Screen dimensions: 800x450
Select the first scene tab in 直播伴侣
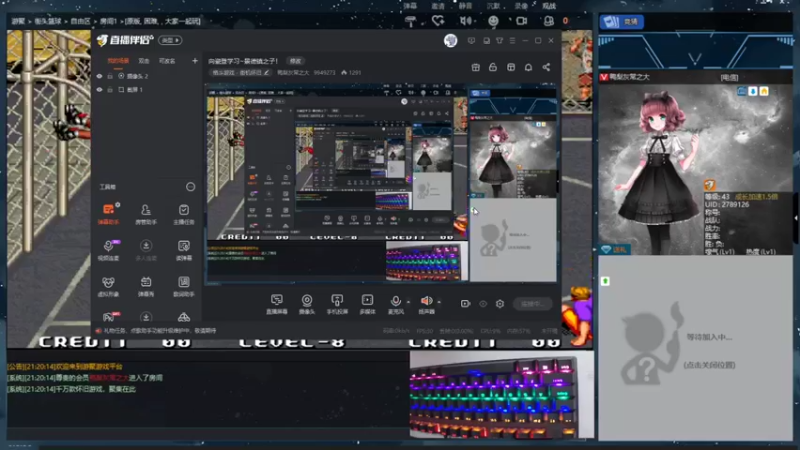click(118, 61)
